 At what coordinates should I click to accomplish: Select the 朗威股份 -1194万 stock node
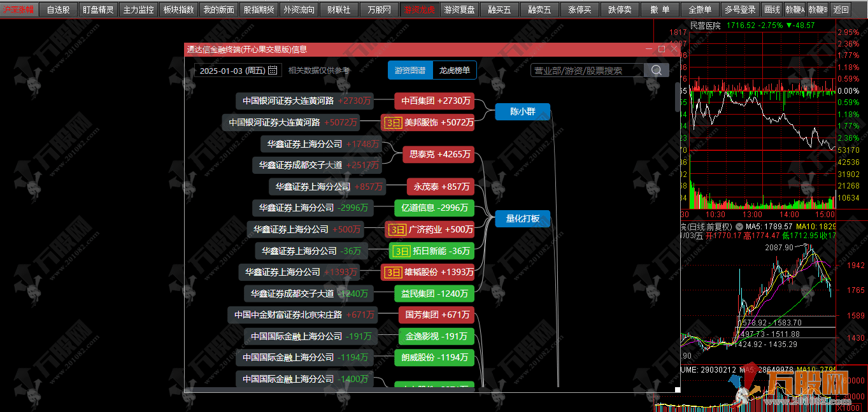click(434, 357)
